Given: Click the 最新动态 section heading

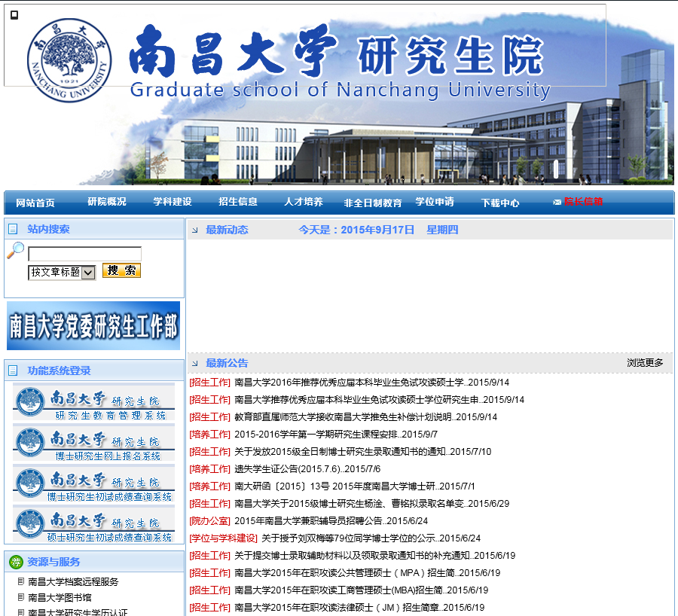Looking at the screenshot, I should (227, 230).
